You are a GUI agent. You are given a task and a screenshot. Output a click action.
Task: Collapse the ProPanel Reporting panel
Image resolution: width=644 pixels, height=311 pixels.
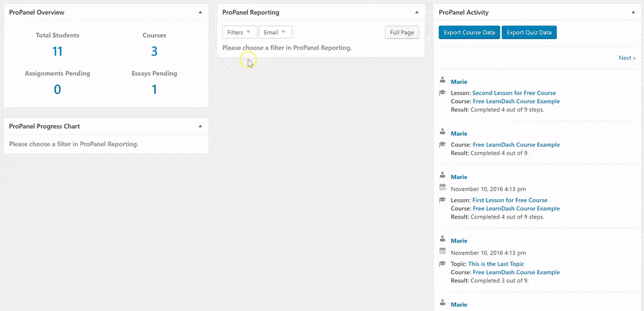(417, 12)
